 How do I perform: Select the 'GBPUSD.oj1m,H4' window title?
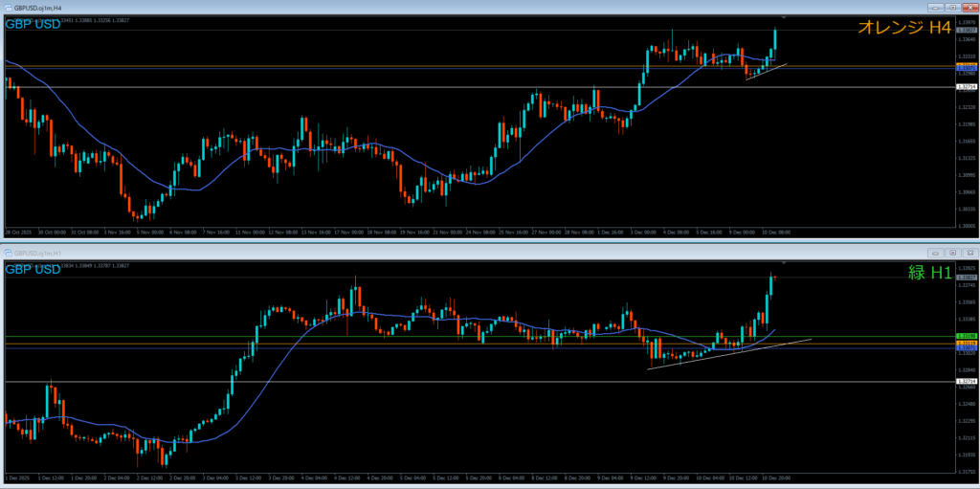click(x=38, y=8)
